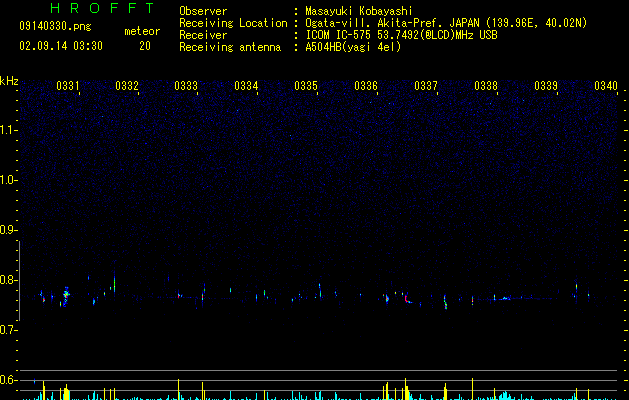Click time marker 0332

coord(127,86)
